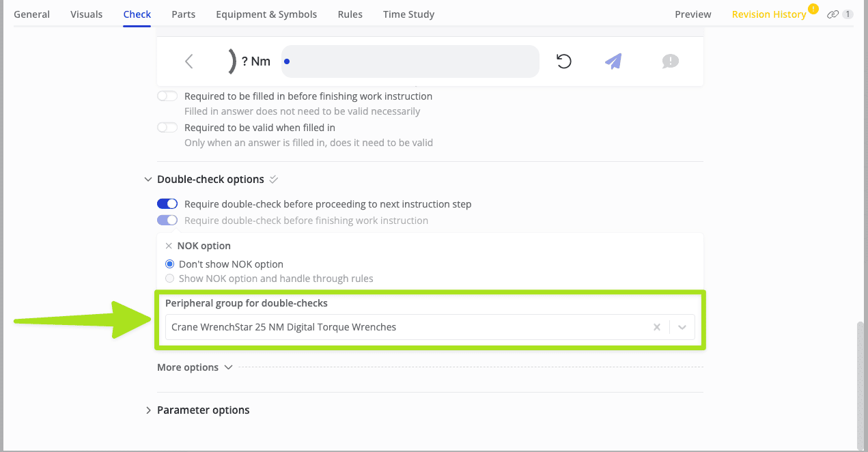Click the reset undo arrow icon
Screen dimensions: 868x452
coord(563,61)
